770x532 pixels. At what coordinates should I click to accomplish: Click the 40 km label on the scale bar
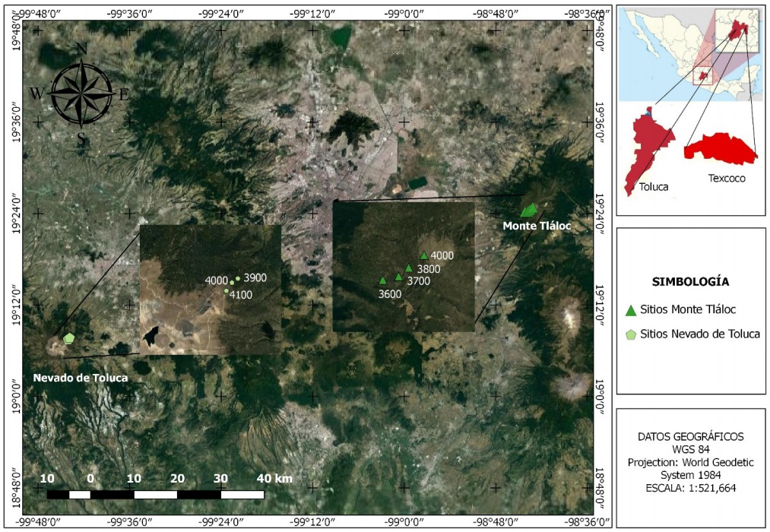pos(274,478)
